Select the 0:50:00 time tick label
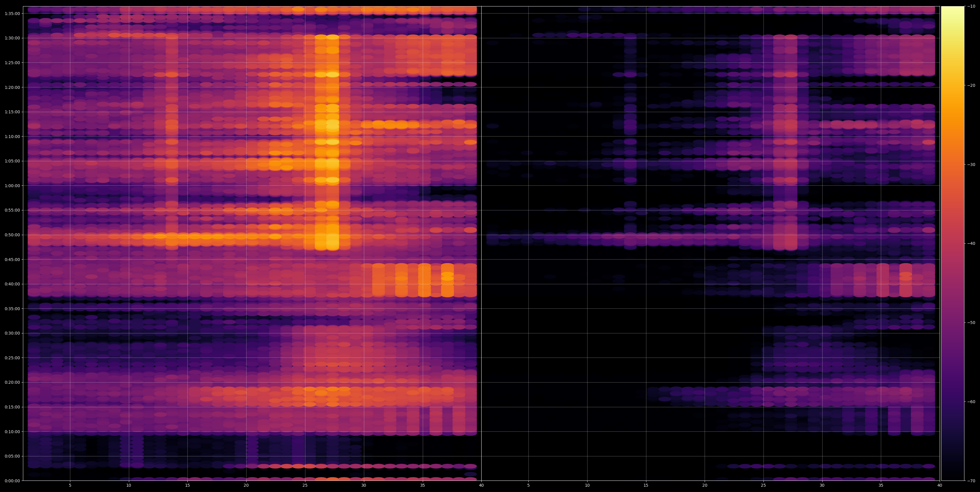 point(12,235)
